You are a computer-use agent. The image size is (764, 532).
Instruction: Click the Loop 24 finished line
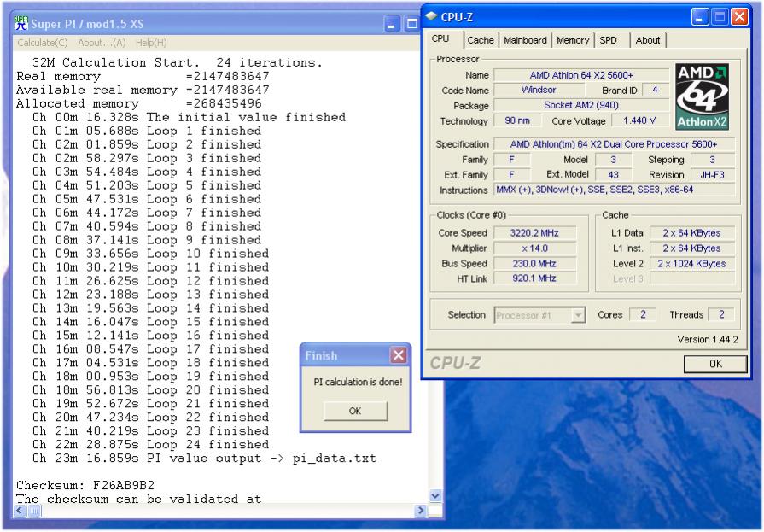(150, 444)
